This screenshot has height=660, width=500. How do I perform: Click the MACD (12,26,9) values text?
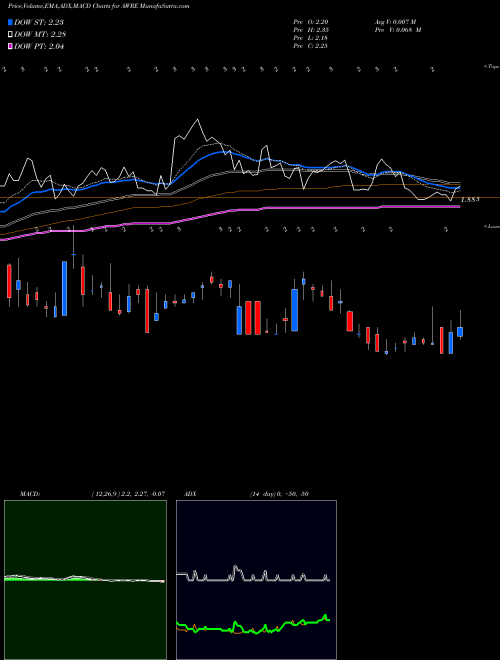(128, 494)
